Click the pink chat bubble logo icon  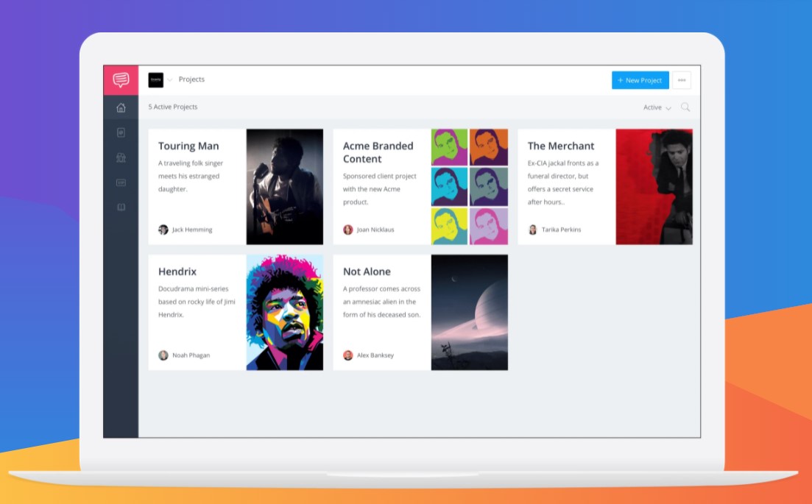[121, 79]
